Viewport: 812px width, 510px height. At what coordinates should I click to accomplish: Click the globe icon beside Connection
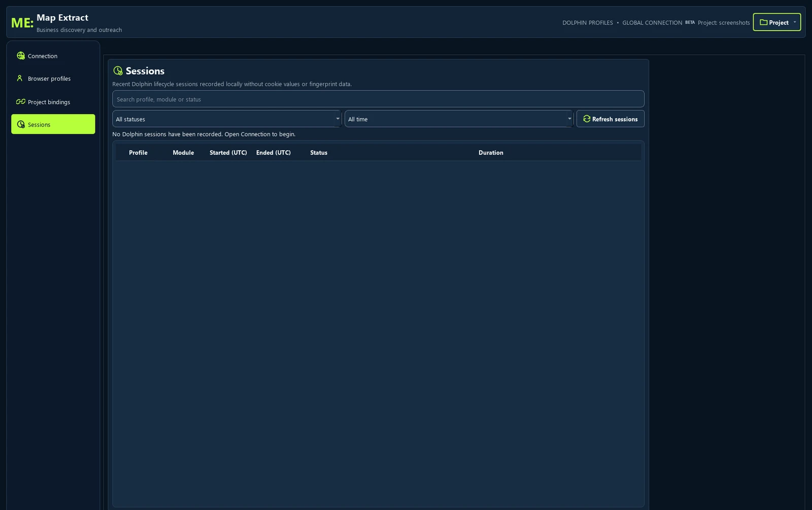point(21,56)
